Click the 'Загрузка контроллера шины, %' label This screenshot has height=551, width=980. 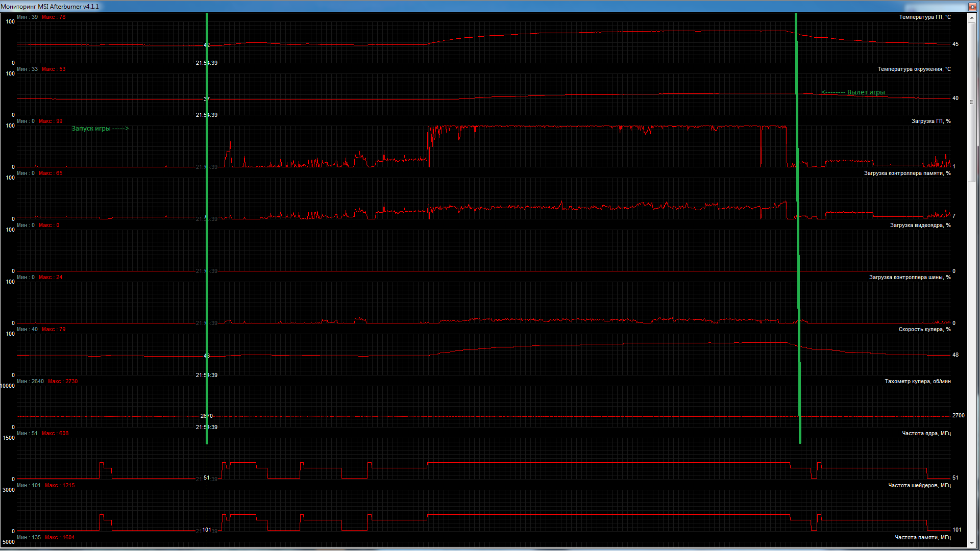click(x=910, y=278)
